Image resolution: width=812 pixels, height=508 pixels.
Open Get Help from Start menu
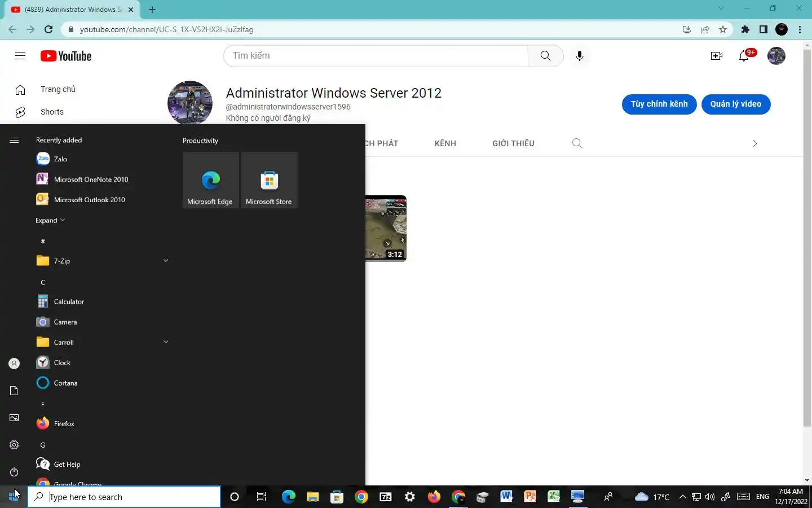click(101, 465)
